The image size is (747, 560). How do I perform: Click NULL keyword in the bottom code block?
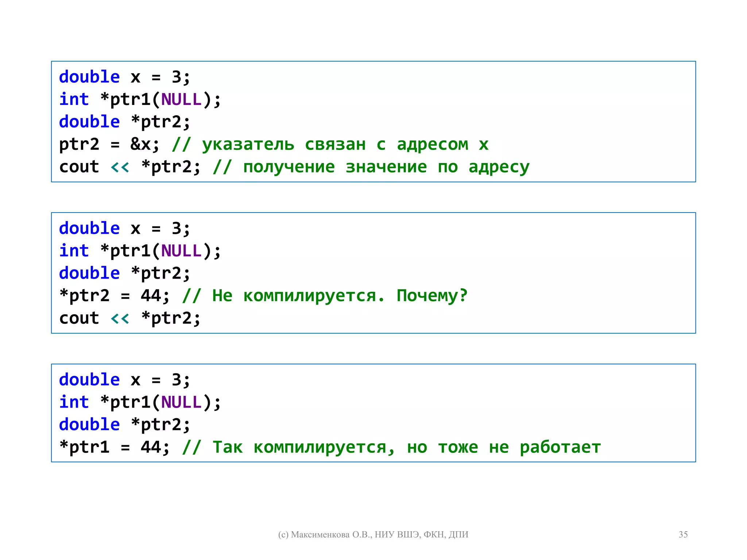coord(181,402)
